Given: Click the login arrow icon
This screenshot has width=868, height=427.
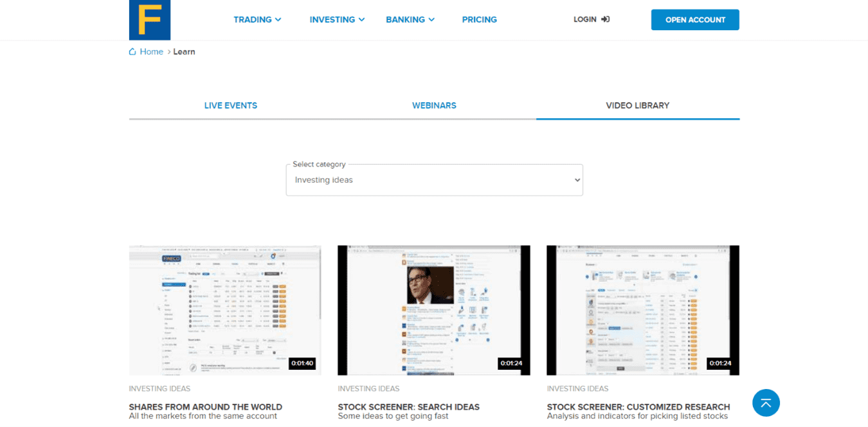Looking at the screenshot, I should [605, 19].
